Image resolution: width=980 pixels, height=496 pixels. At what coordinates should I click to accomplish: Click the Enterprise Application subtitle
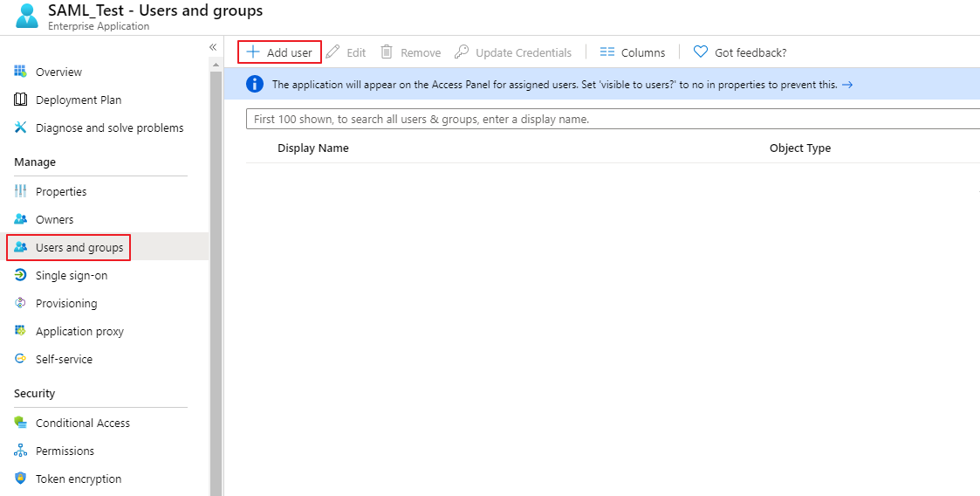pyautogui.click(x=99, y=26)
